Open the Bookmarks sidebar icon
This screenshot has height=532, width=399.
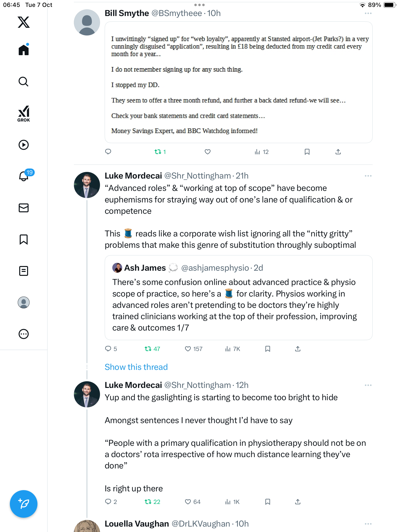pos(24,239)
